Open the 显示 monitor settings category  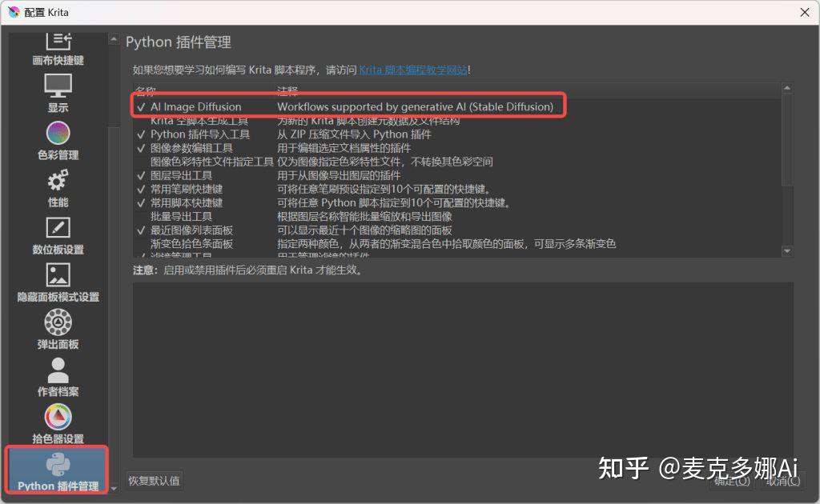58,94
